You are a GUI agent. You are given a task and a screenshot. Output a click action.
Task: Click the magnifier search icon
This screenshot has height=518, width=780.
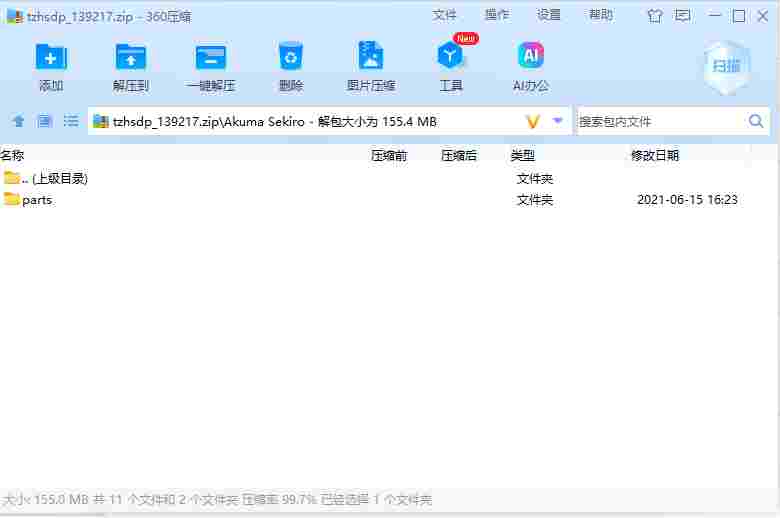pyautogui.click(x=756, y=121)
